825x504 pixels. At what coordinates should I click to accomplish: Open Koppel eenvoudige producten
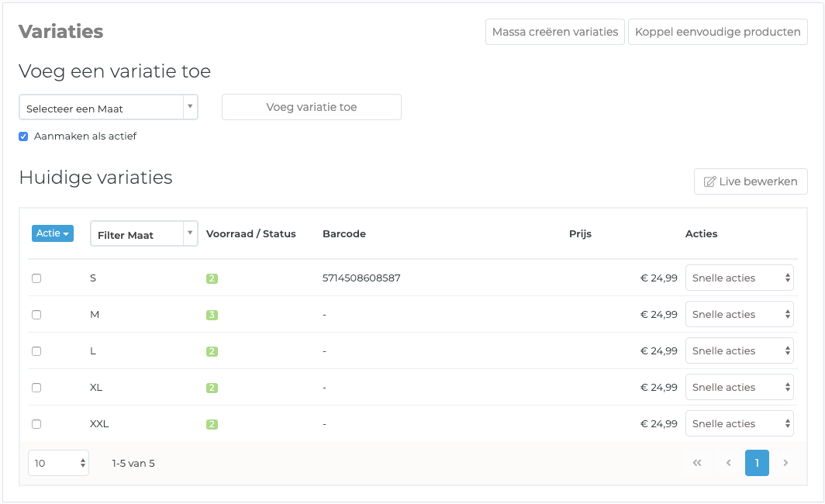718,32
